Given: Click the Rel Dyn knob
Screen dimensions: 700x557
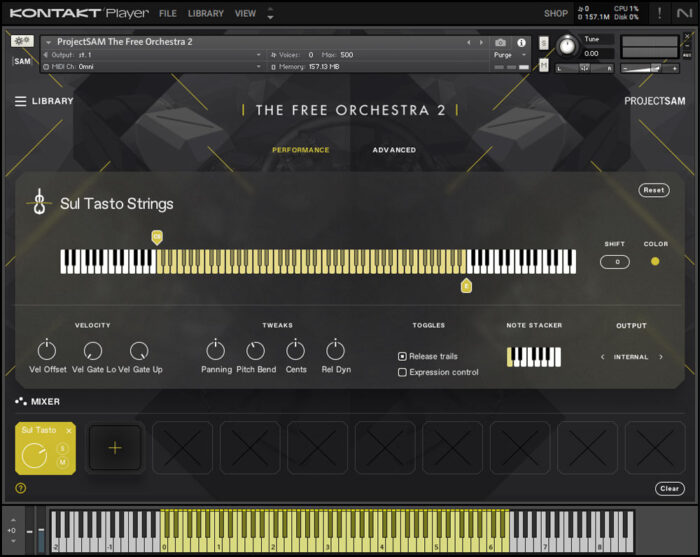Looking at the screenshot, I should [335, 350].
